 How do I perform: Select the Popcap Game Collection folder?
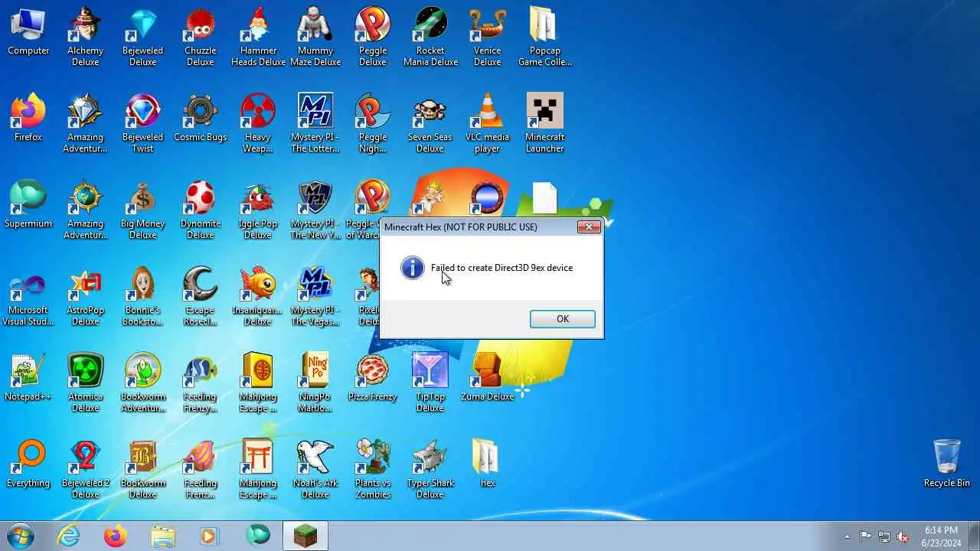[545, 37]
